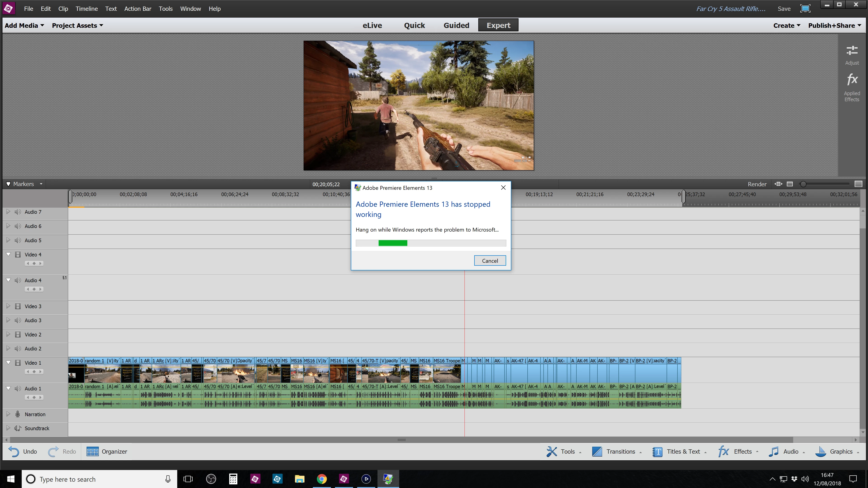Collapse the Video 1 track

point(8,363)
